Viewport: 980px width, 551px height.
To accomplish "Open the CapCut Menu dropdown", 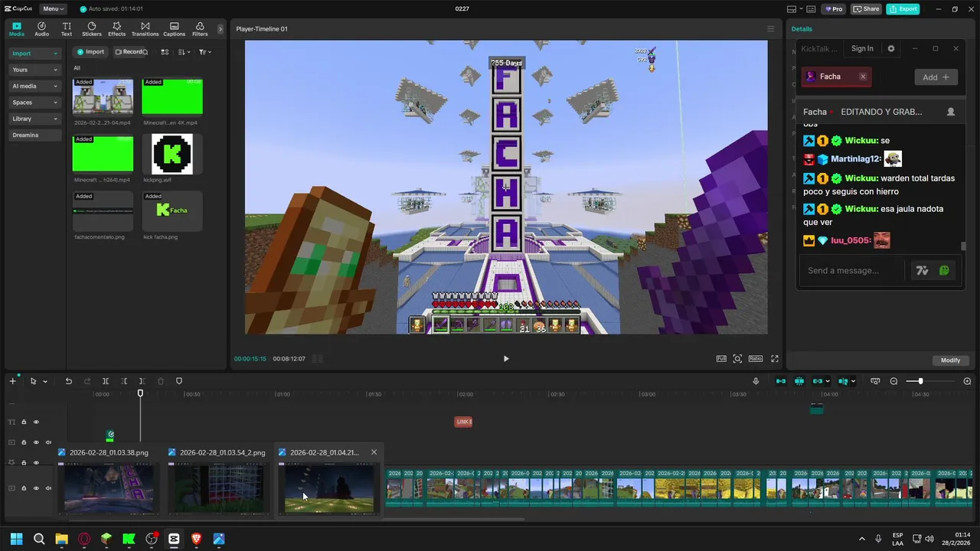I will 53,8.
